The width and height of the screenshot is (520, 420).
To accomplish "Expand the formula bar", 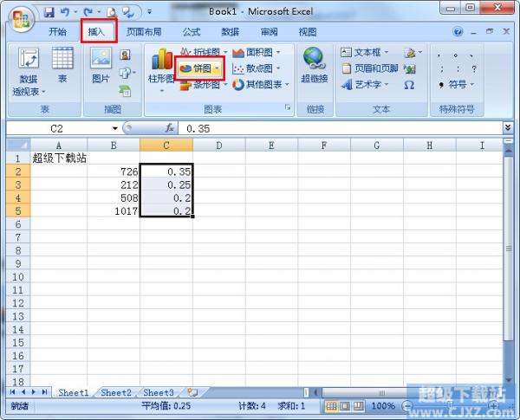I will click(x=508, y=127).
